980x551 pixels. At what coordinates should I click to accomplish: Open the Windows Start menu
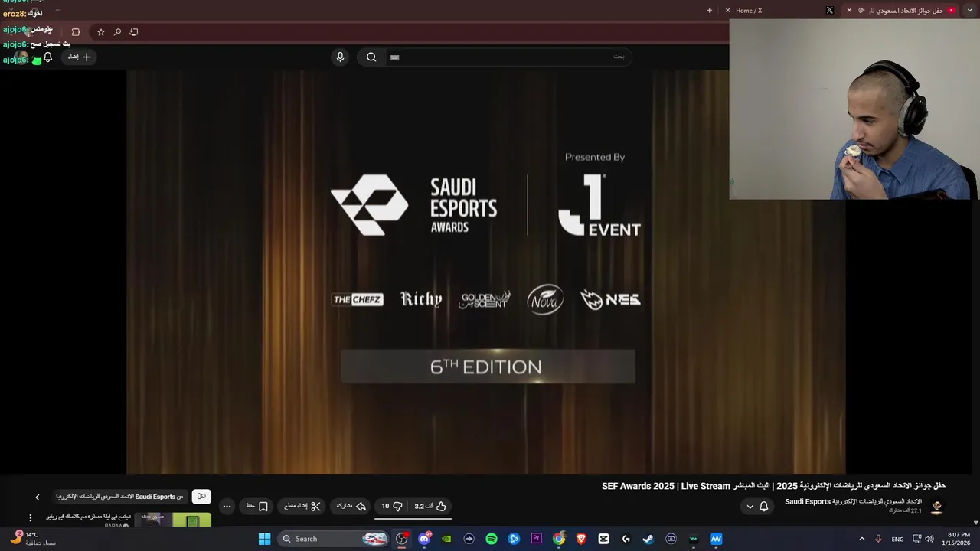point(264,539)
